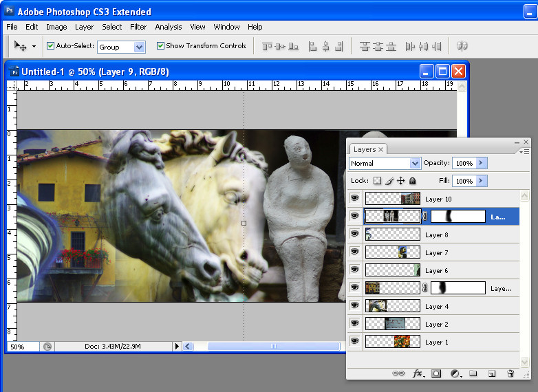Screen dimensions: 538x392
Task: Open the Layer menu
Action: [x=84, y=27]
